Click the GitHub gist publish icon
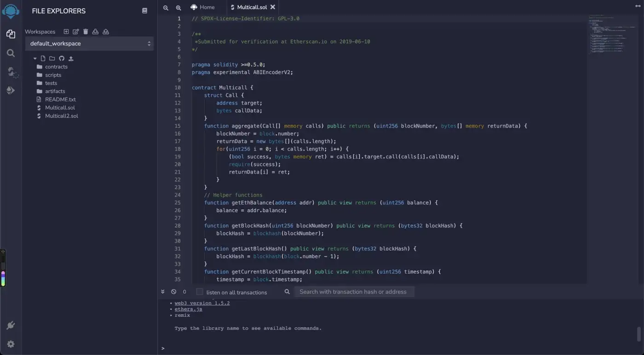 click(x=62, y=58)
